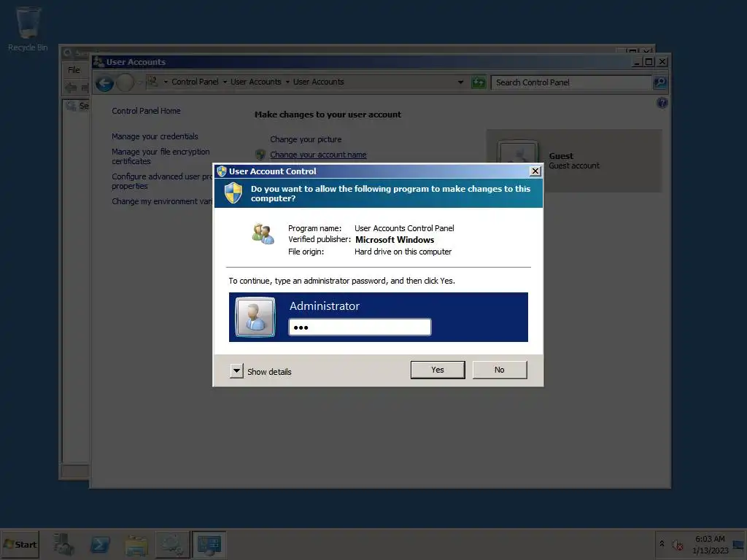Click the back arrow in the back window toolbar
The image size is (747, 560).
click(71, 87)
